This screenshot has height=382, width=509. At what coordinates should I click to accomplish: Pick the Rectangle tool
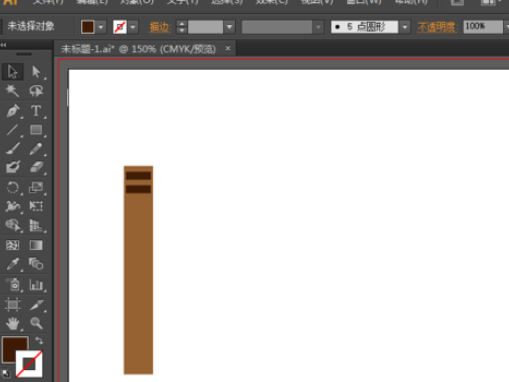point(36,129)
